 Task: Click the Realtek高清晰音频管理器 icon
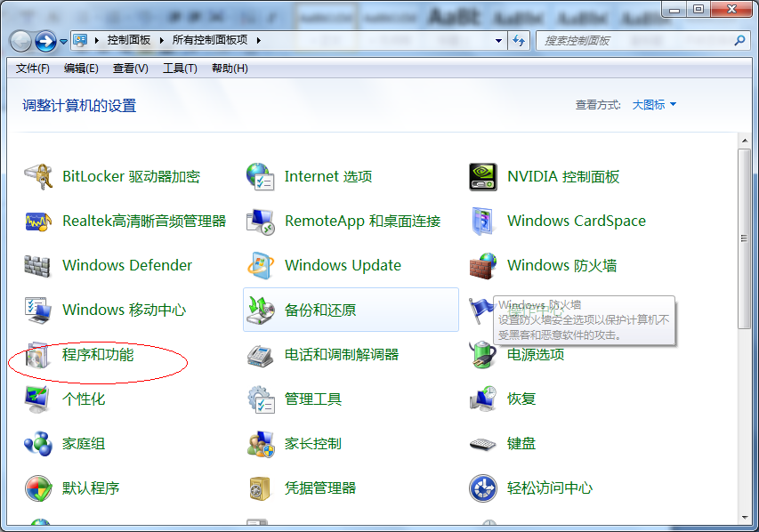(x=38, y=222)
